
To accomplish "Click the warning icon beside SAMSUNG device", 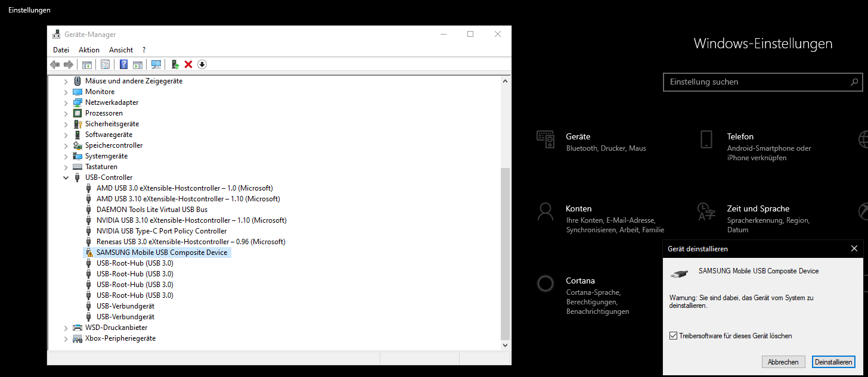I will point(89,253).
